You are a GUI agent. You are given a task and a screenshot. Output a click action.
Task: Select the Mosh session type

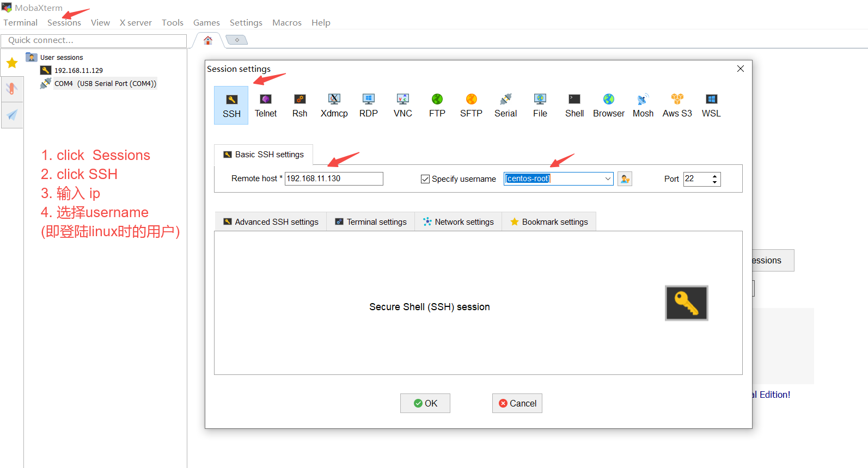pos(643,106)
